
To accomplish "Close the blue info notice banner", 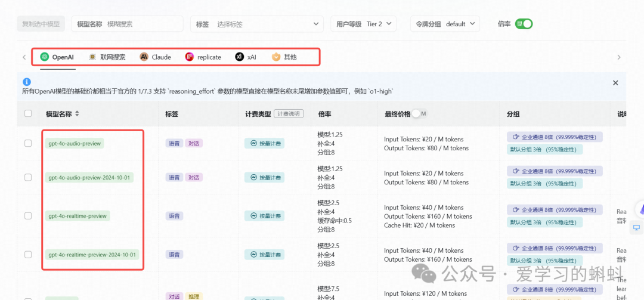I will [615, 82].
